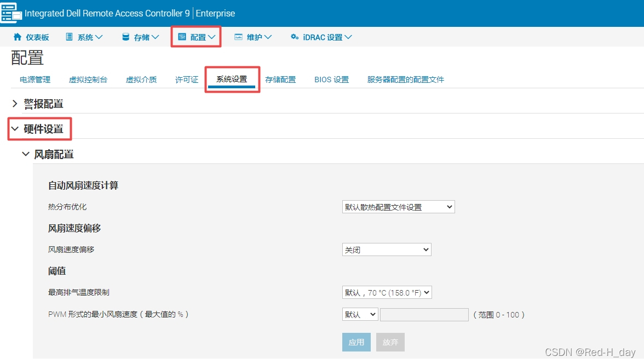Click the 风扇配置 section heading
Viewport: 644px width, 363px height.
[54, 154]
